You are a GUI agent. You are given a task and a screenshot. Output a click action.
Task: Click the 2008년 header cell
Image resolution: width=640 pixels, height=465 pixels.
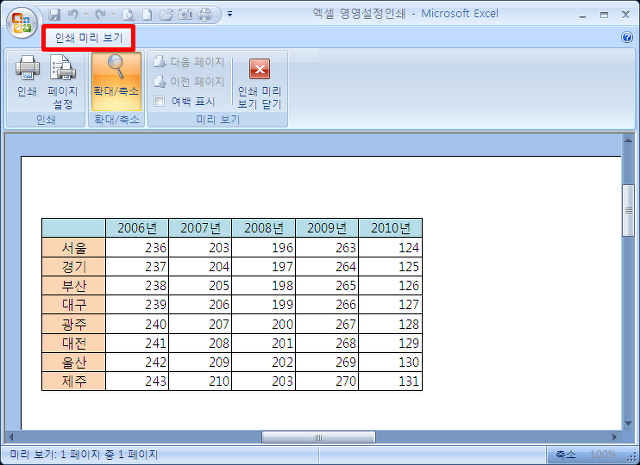tap(264, 228)
